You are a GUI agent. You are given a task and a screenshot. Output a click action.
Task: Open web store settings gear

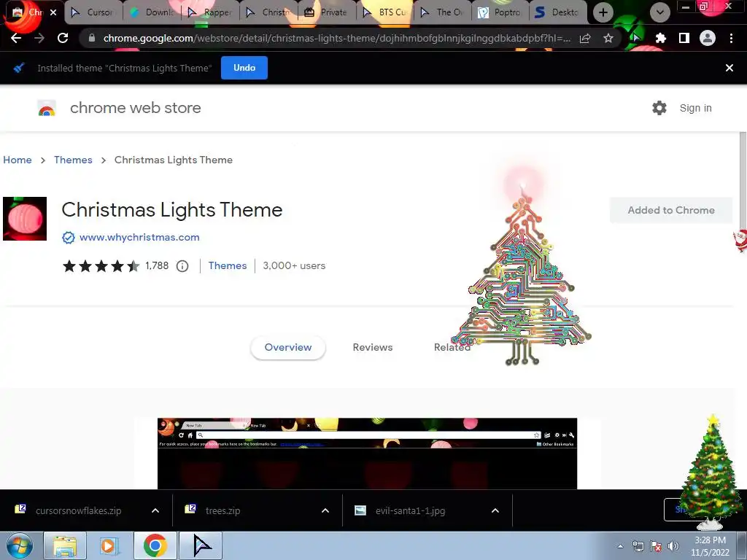(x=659, y=108)
